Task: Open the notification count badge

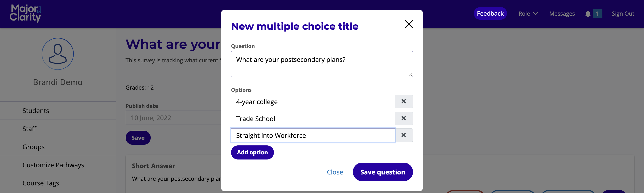Action: [597, 14]
